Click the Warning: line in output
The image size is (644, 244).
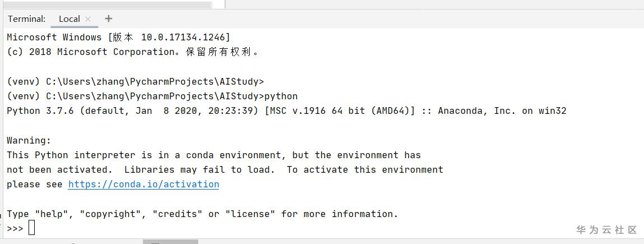(29, 140)
